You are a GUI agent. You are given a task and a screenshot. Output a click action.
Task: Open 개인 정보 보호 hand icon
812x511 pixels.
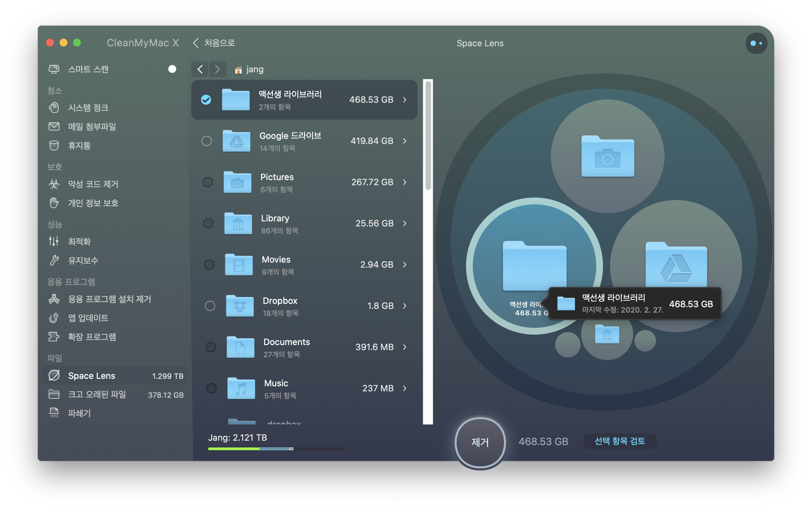click(54, 203)
